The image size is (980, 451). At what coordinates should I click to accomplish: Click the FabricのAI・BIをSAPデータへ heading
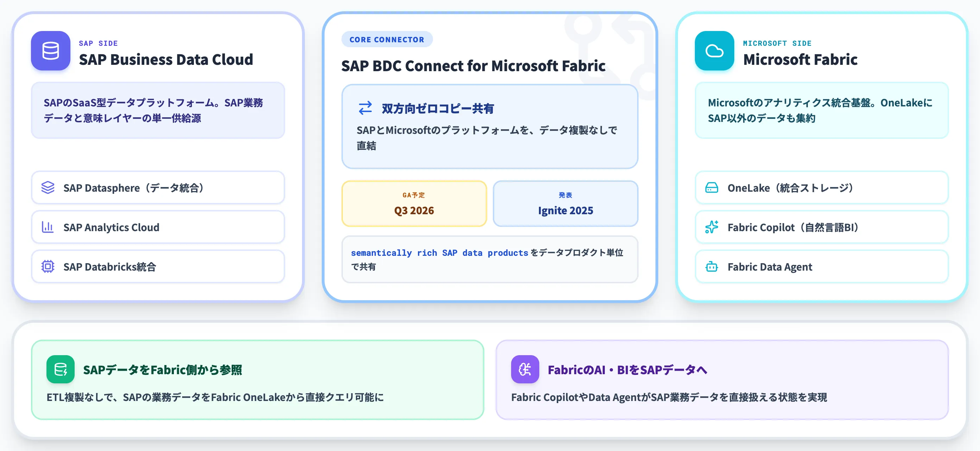(627, 370)
